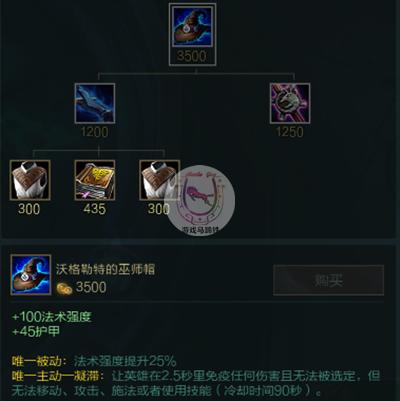Click the item name 沃格勒特的巫师帽
Image resolution: width=400 pixels, height=401 pixels.
click(x=105, y=269)
